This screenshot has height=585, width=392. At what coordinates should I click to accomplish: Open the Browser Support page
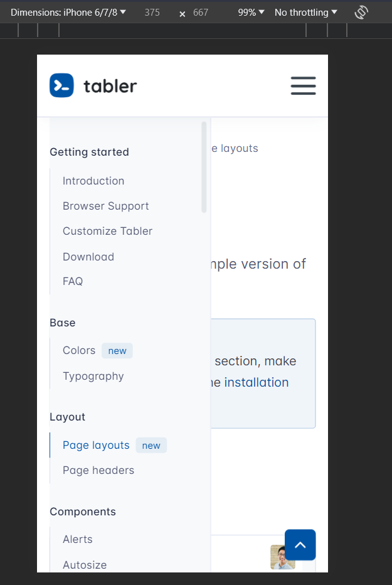point(105,206)
